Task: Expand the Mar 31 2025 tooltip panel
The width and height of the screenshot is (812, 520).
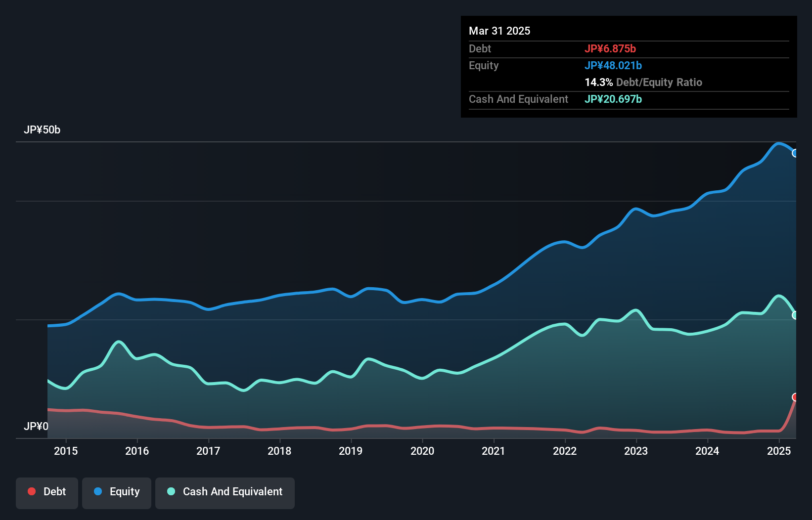Action: click(499, 31)
